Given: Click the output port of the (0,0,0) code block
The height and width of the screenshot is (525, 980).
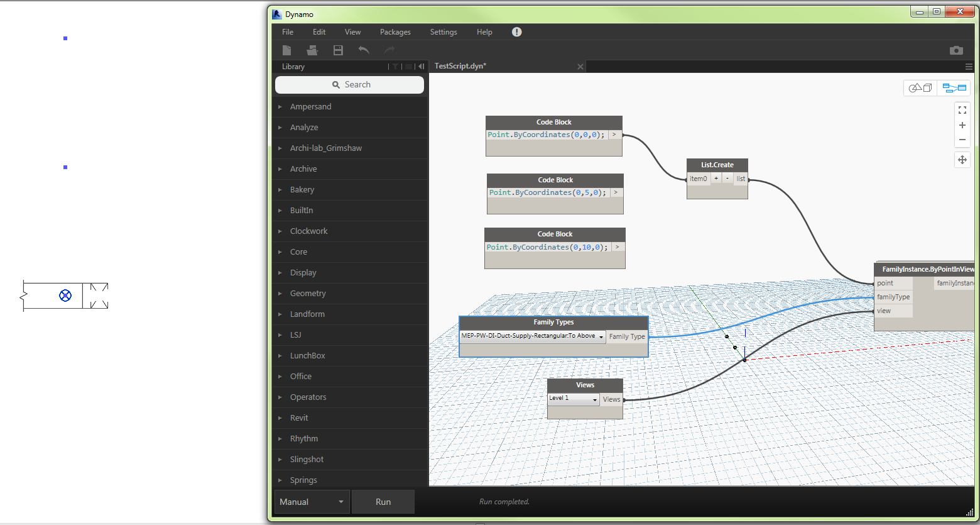Looking at the screenshot, I should [614, 135].
